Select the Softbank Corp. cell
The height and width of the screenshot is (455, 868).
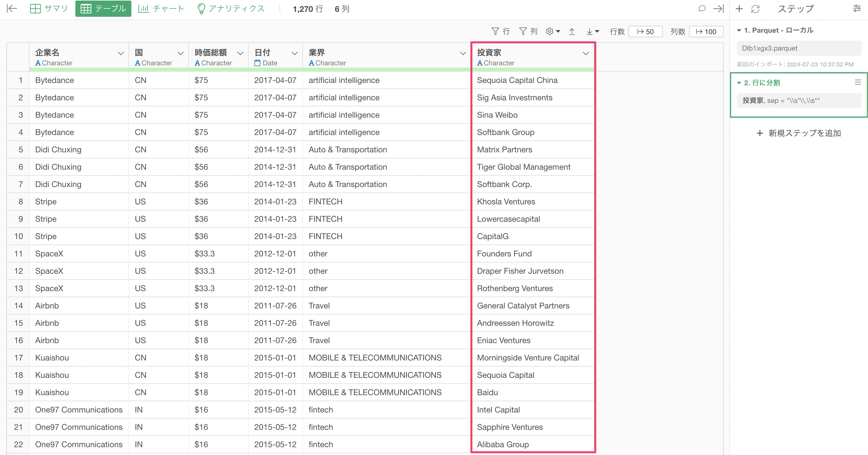point(533,184)
